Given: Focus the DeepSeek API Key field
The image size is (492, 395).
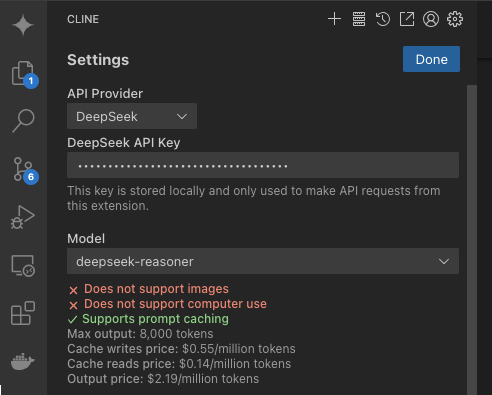Looking at the screenshot, I should tap(263, 165).
